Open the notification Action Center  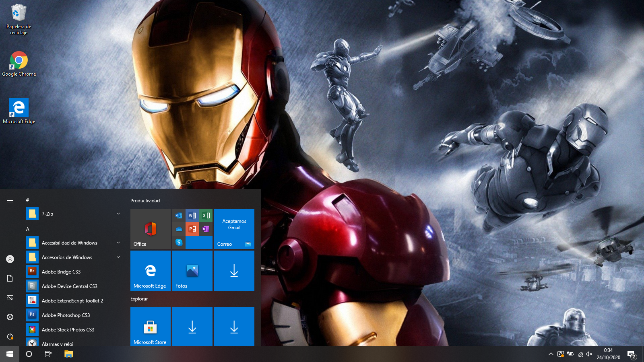pos(632,354)
